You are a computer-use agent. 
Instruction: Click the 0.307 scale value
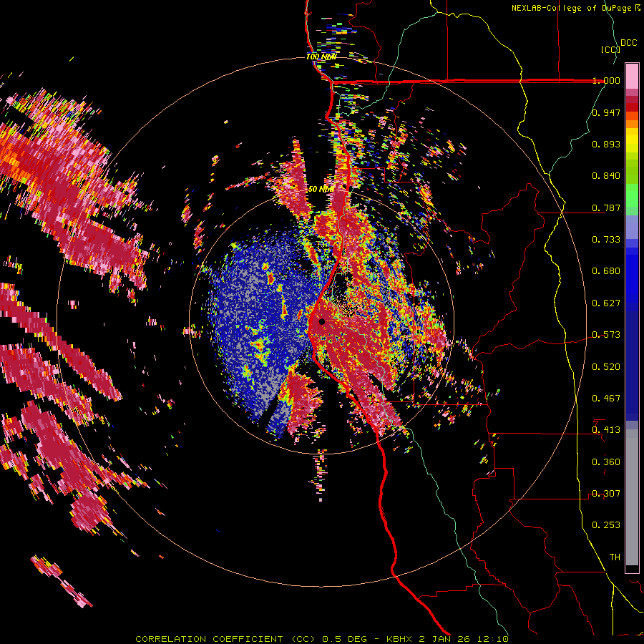[x=606, y=494]
